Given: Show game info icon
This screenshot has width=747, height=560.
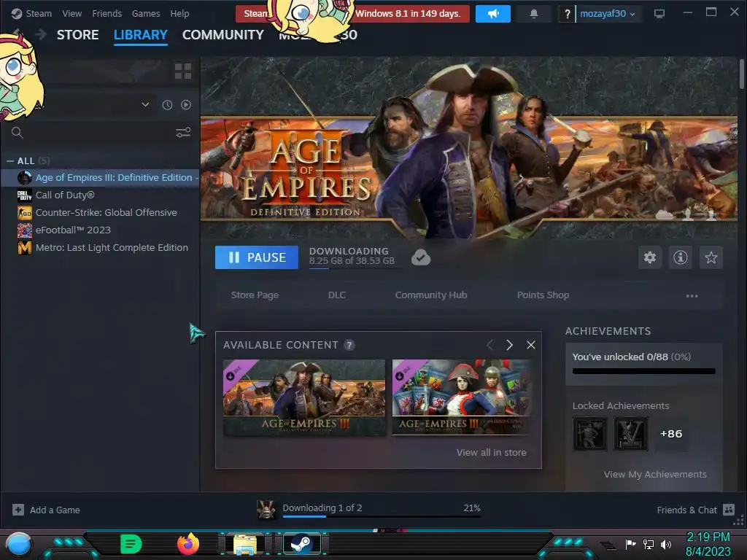Looking at the screenshot, I should 681,257.
